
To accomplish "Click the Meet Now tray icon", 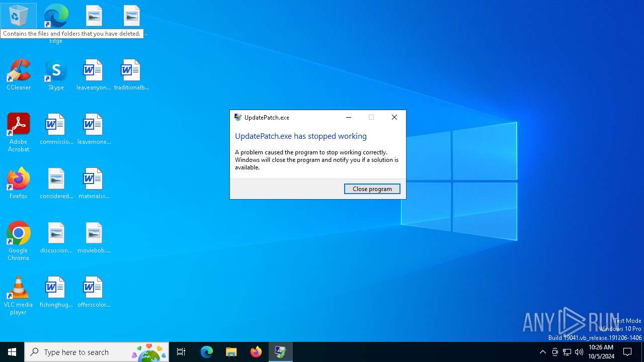I will [x=555, y=352].
